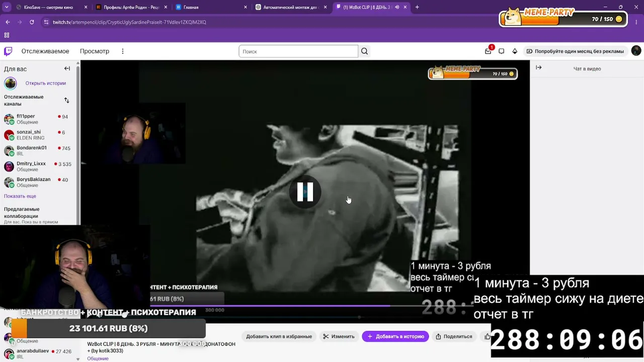
Task: Click the Для вас heading
Action: (x=16, y=69)
